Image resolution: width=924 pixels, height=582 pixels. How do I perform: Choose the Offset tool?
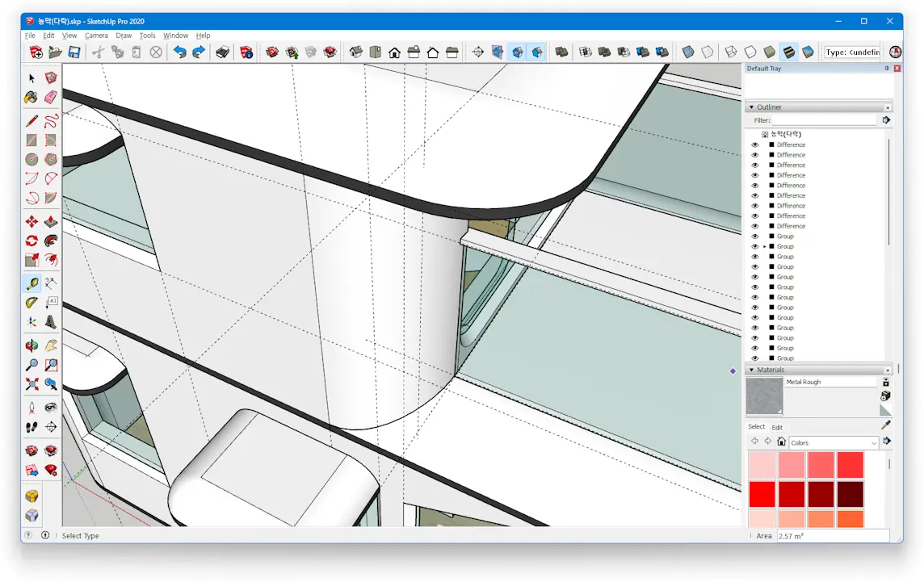tap(51, 260)
